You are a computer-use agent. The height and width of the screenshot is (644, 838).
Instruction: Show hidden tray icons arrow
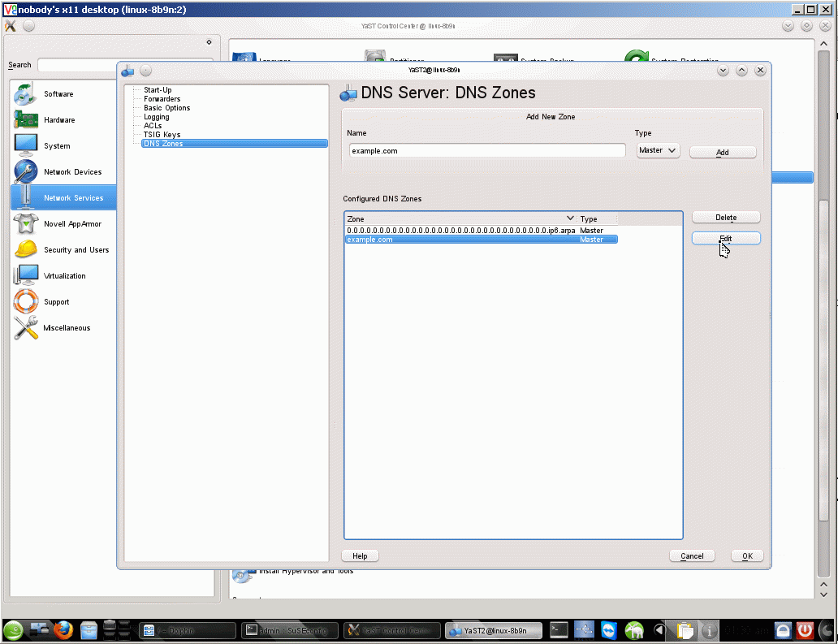point(659,631)
